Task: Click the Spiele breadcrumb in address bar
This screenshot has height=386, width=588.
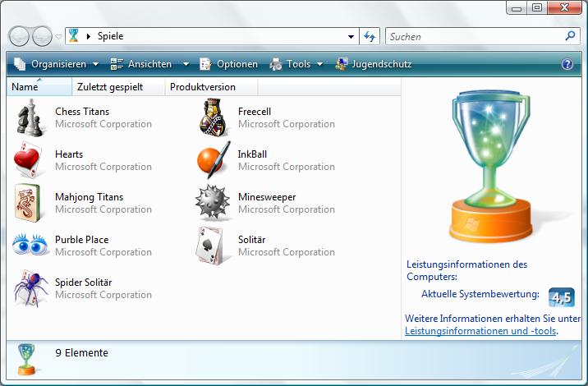Action: tap(110, 36)
